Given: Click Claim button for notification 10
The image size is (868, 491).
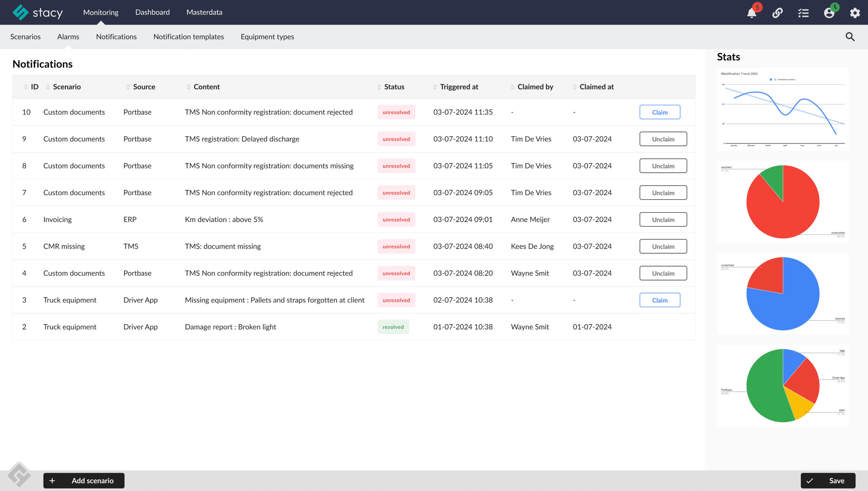Looking at the screenshot, I should pos(659,111).
